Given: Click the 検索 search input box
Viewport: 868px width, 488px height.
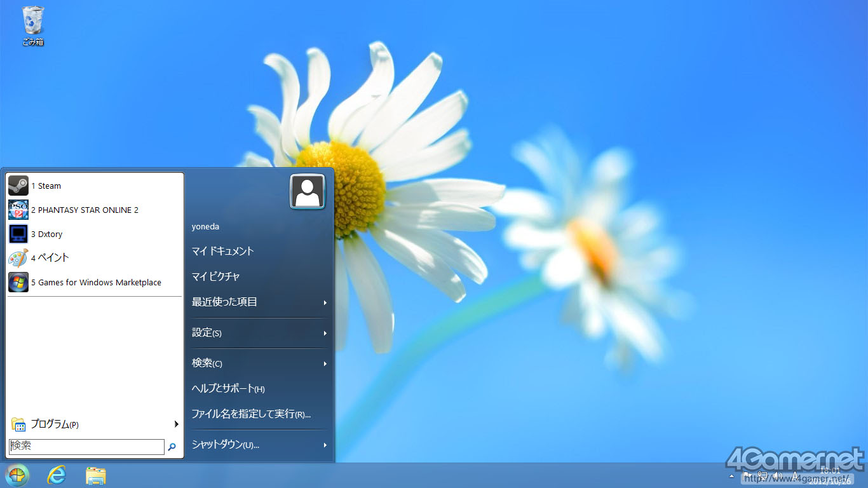Looking at the screenshot, I should tap(86, 447).
